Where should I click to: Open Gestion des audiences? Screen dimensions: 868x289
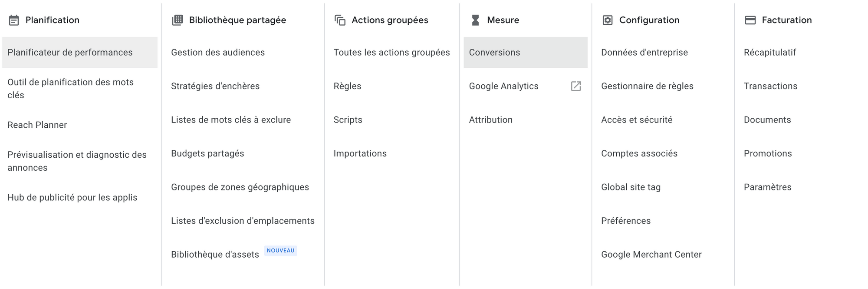tap(217, 53)
